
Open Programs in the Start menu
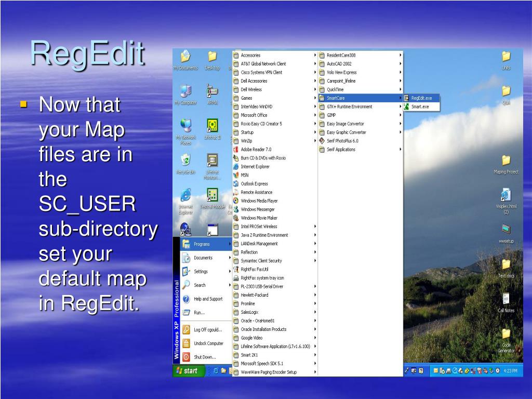206,244
